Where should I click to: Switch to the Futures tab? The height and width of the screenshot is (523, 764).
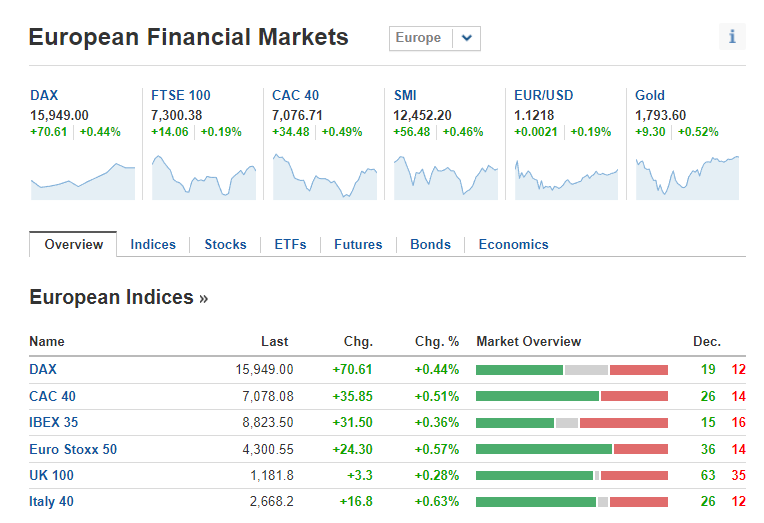coord(358,244)
